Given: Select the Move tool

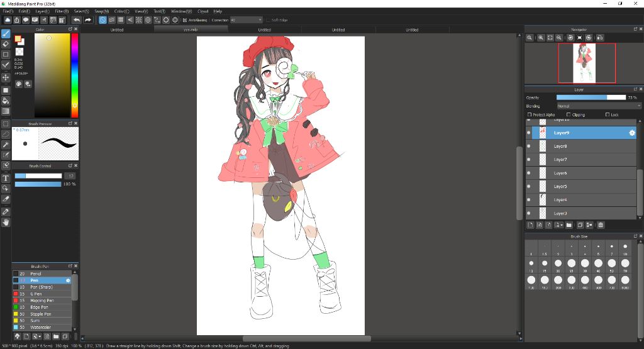Looking at the screenshot, I should [x=6, y=77].
